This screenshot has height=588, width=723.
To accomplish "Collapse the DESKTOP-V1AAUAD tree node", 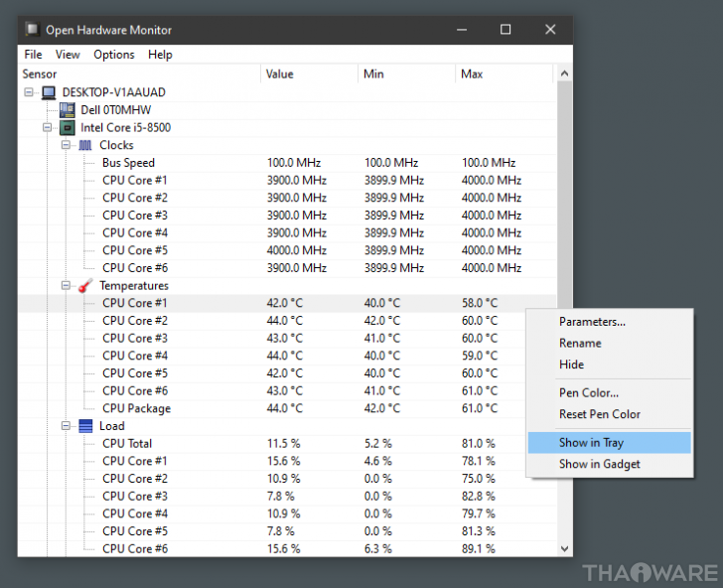I will click(x=29, y=92).
